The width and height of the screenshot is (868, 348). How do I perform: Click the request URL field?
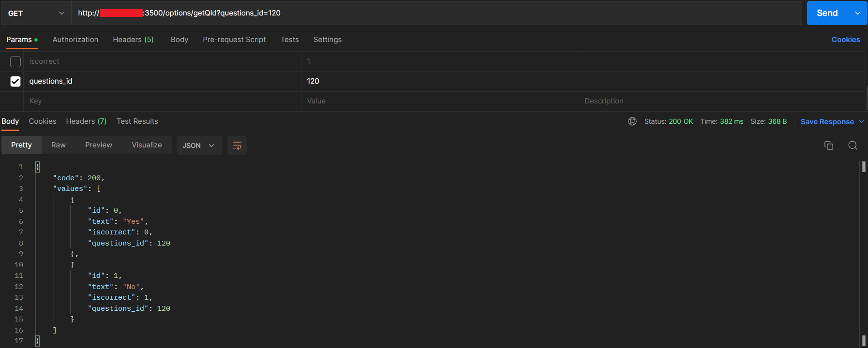coord(437,13)
